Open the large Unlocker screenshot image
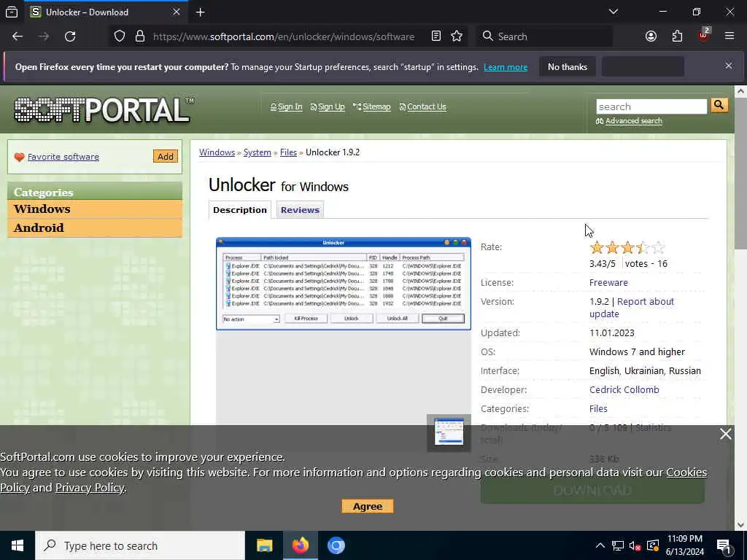 click(x=344, y=284)
